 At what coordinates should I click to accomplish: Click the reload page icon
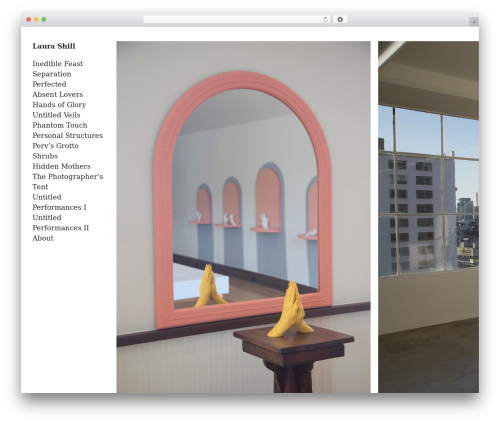[325, 20]
